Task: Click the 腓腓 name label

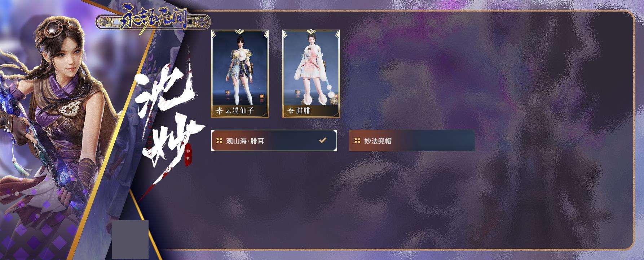Action: click(303, 111)
